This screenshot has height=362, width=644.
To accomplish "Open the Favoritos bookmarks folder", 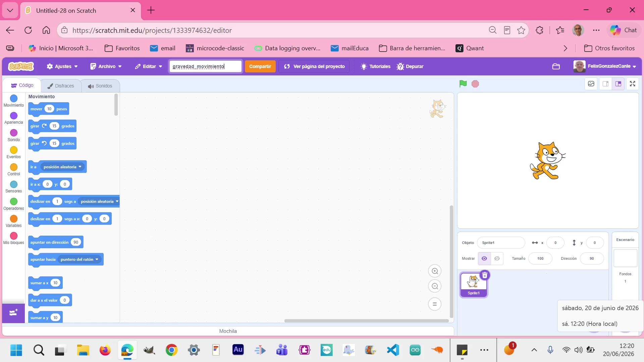I will click(x=122, y=48).
